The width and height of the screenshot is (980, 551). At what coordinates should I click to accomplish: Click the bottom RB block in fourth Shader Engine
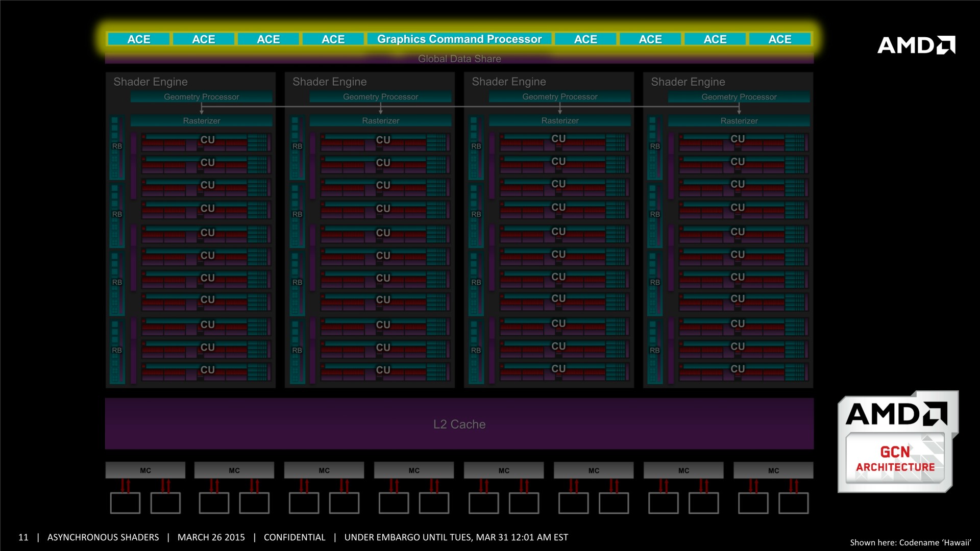pyautogui.click(x=654, y=351)
